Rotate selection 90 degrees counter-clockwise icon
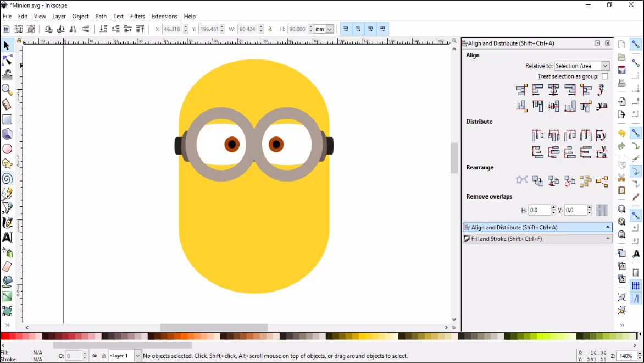 tap(48, 29)
